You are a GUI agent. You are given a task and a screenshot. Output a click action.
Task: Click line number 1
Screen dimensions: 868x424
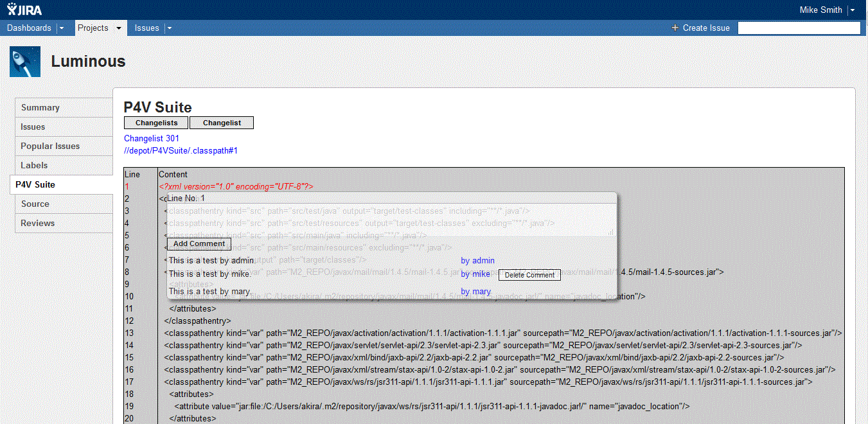coord(127,187)
